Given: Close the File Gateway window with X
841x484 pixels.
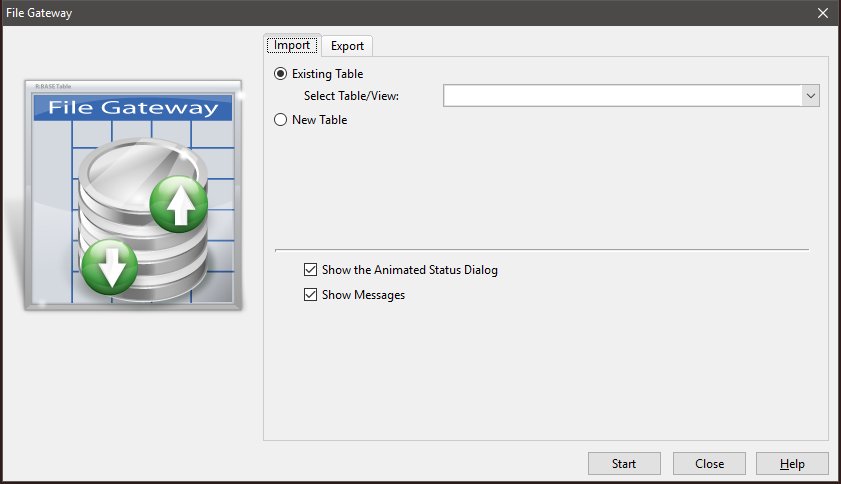Looking at the screenshot, I should click(x=822, y=13).
